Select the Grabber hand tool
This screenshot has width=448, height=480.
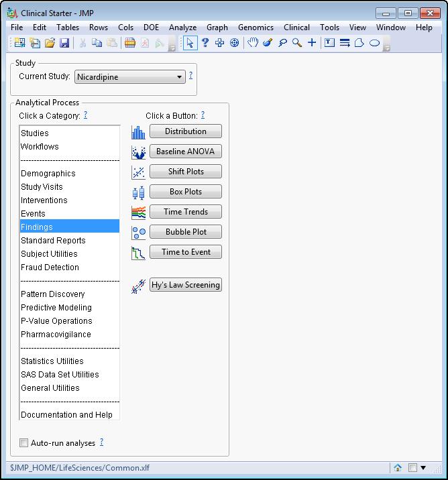(x=253, y=42)
